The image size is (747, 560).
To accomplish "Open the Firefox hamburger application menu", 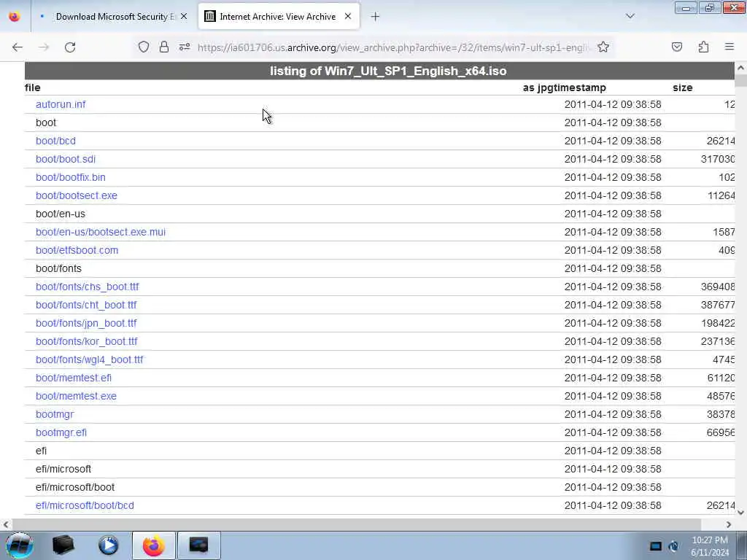I will [729, 47].
